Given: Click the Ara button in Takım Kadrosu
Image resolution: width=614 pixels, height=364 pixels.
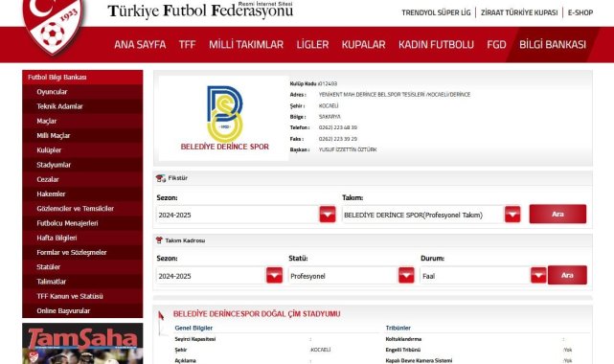Looking at the screenshot, I should pyautogui.click(x=567, y=275).
